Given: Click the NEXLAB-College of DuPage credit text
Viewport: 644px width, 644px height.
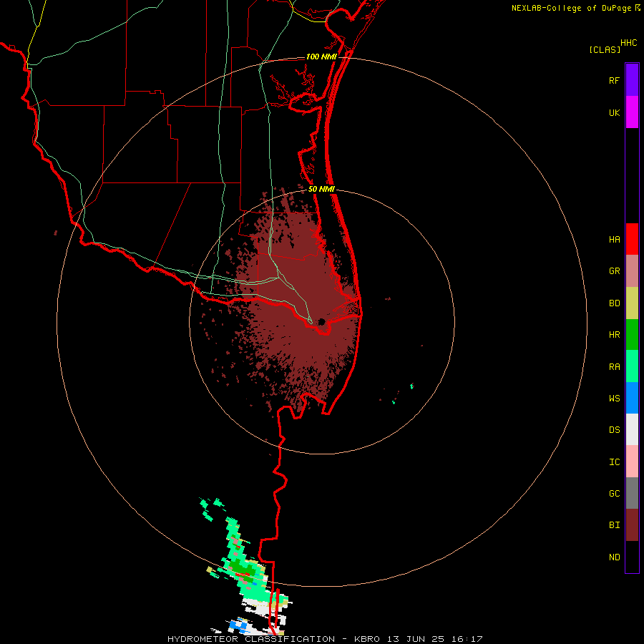Looking at the screenshot, I should pyautogui.click(x=571, y=8).
